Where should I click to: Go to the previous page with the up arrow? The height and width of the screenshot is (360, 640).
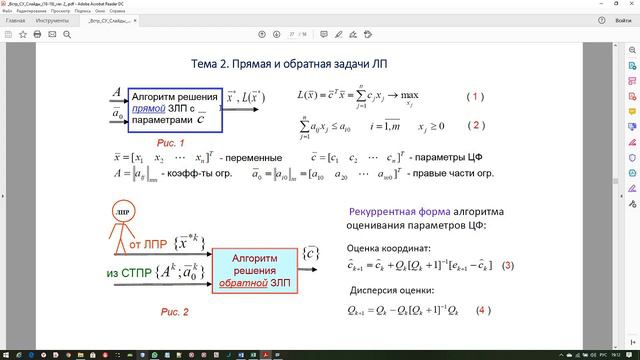pos(262,35)
